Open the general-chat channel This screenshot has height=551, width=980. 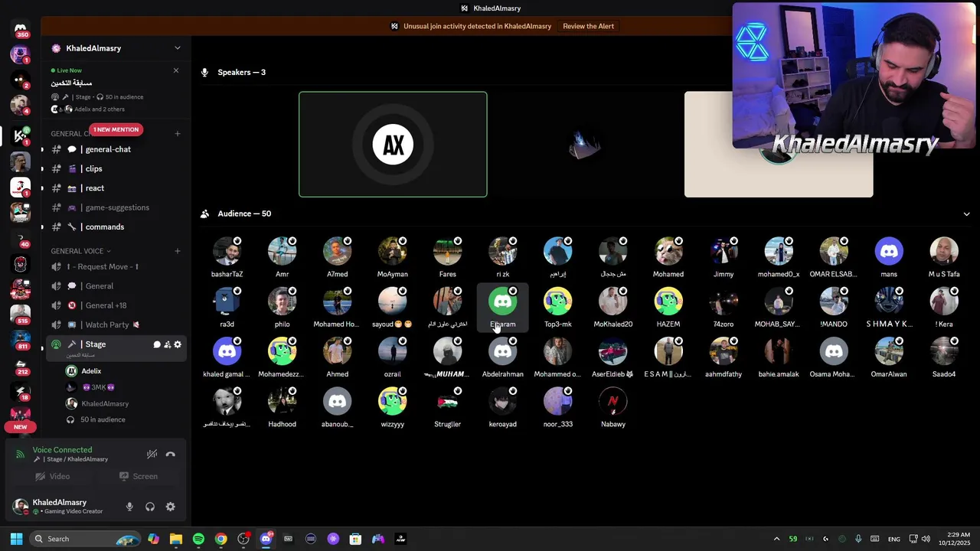click(x=115, y=149)
